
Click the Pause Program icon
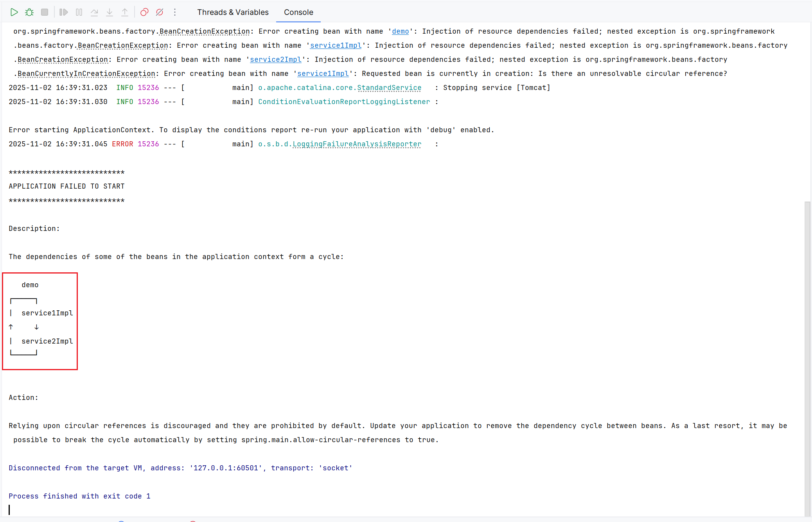(x=79, y=12)
